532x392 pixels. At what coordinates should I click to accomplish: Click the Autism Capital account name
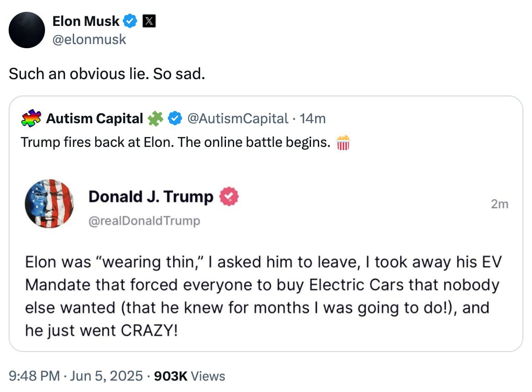click(x=95, y=119)
